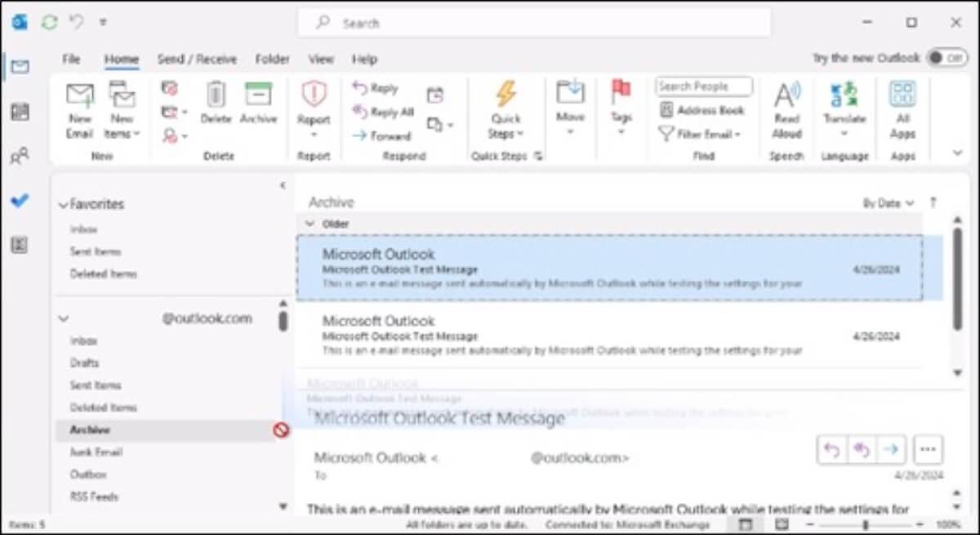Open the Quick Steps dialog launcher
The width and height of the screenshot is (980, 535).
[x=538, y=156]
